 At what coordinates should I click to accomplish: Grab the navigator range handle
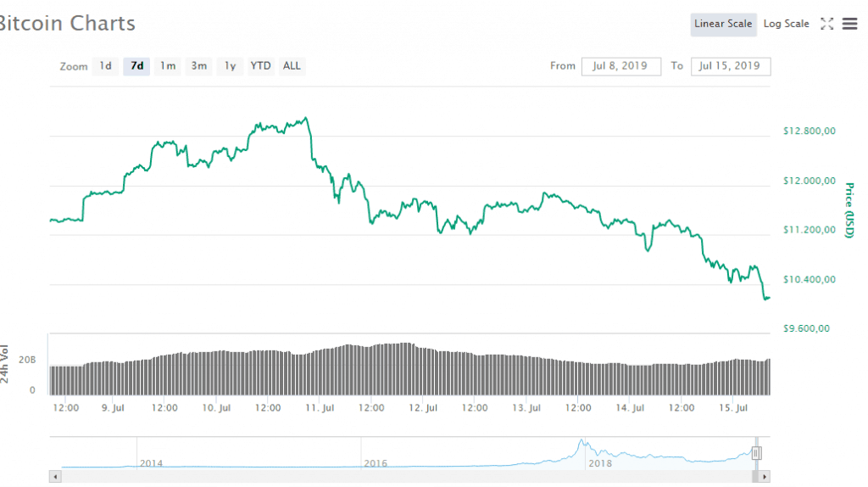pos(756,453)
